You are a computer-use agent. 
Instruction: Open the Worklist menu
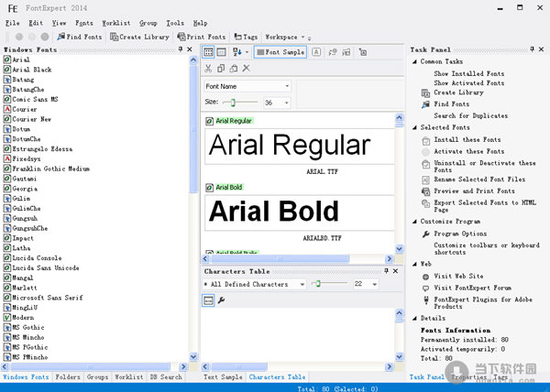(x=116, y=23)
